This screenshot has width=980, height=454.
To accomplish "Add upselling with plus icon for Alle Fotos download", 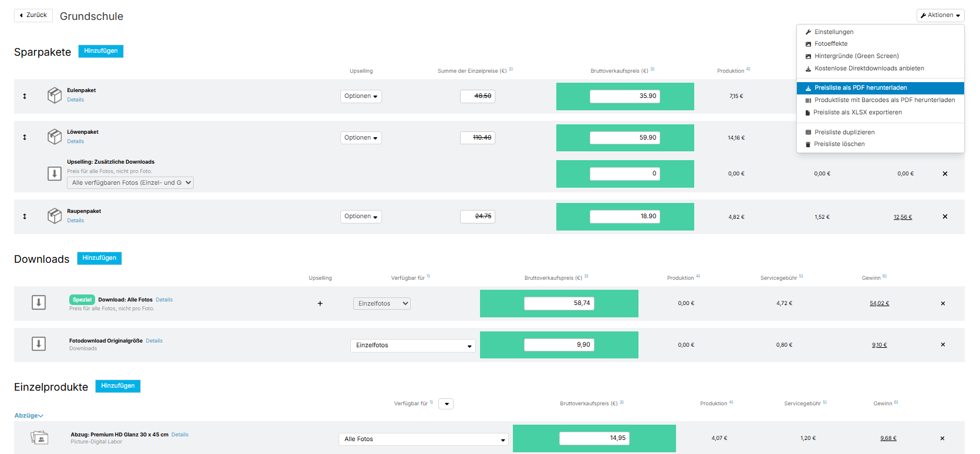I will click(320, 303).
